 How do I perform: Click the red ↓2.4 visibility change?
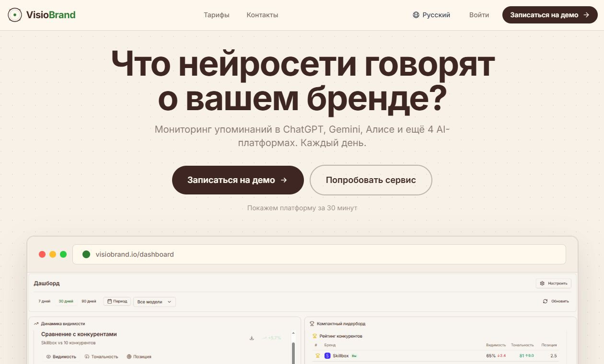coord(501,356)
